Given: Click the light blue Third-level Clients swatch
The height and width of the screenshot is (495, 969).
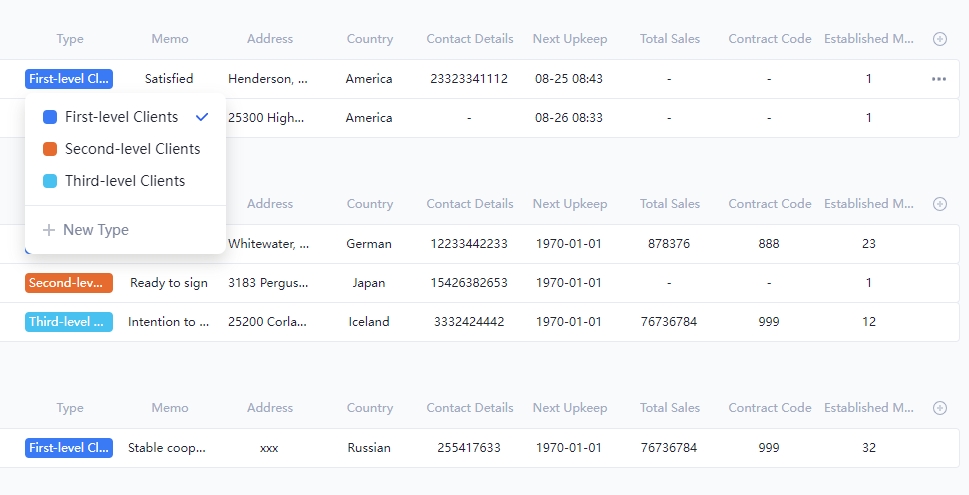Looking at the screenshot, I should [50, 181].
